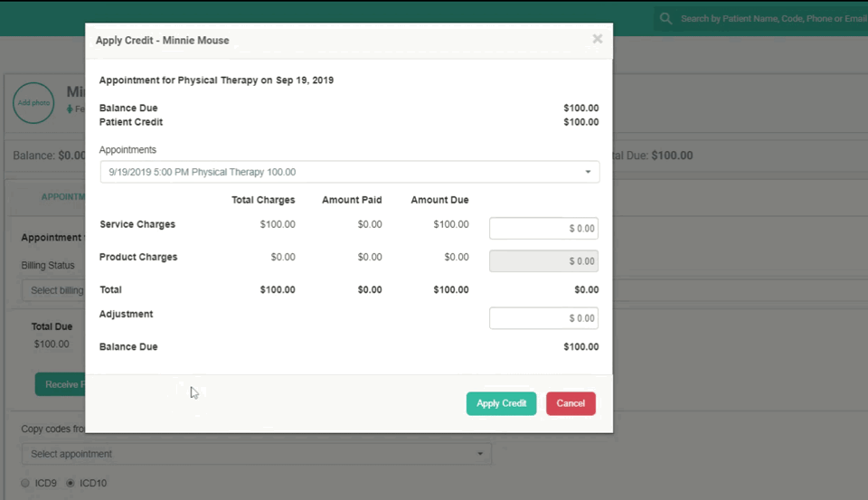Close the Apply Credit dialog with X
The height and width of the screenshot is (500, 868).
[x=597, y=39]
